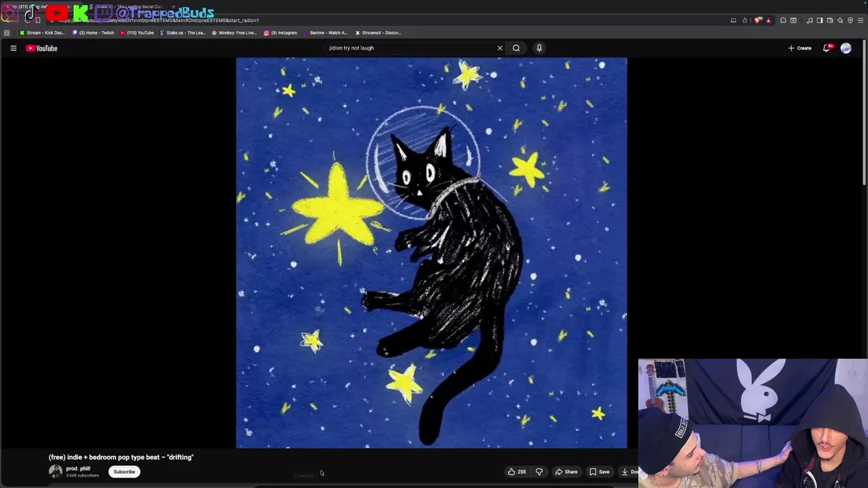
Task: Open the VPN shield icon
Action: [x=850, y=20]
